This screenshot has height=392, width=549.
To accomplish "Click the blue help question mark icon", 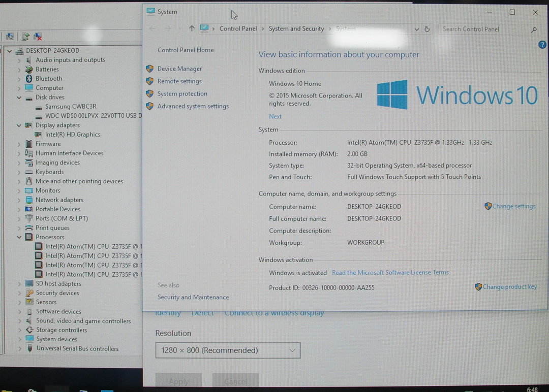I will pyautogui.click(x=542, y=45).
